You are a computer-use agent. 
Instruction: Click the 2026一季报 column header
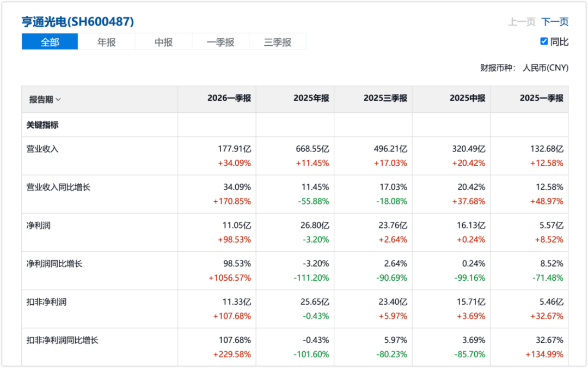[x=229, y=98]
